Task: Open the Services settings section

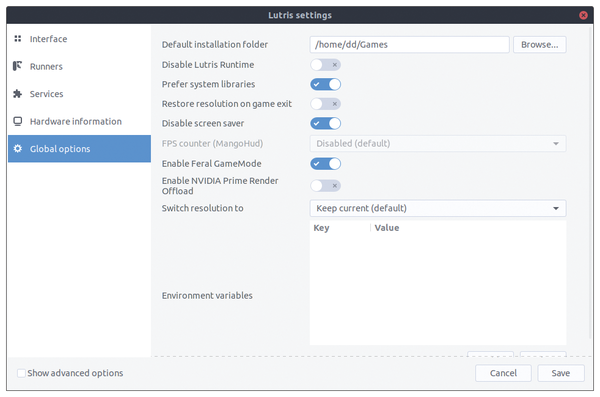Action: coord(80,94)
